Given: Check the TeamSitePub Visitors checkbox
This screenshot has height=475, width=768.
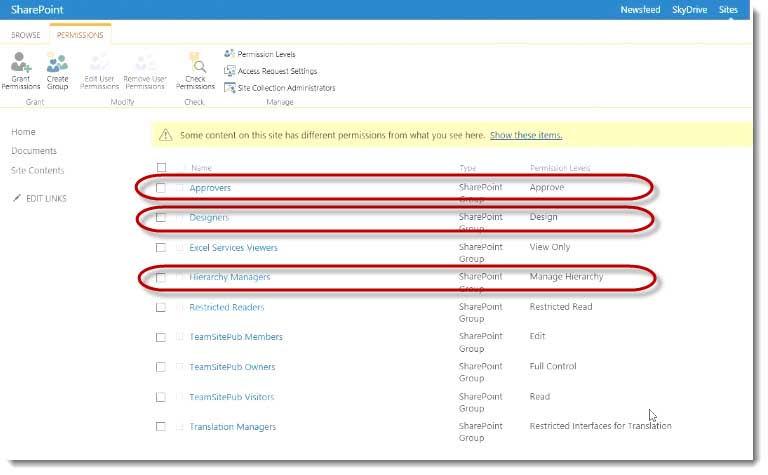Looking at the screenshot, I should (x=161, y=397).
